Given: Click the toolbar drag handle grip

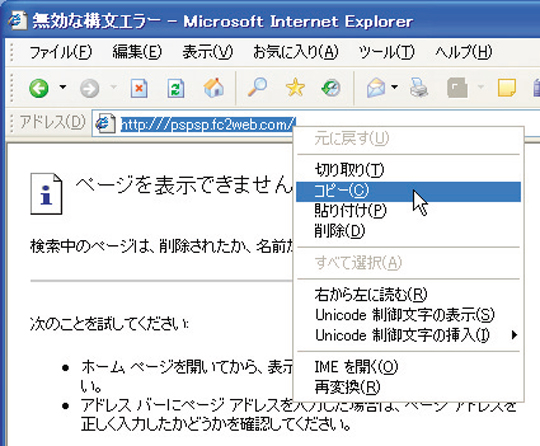Looking at the screenshot, I should point(12,87).
